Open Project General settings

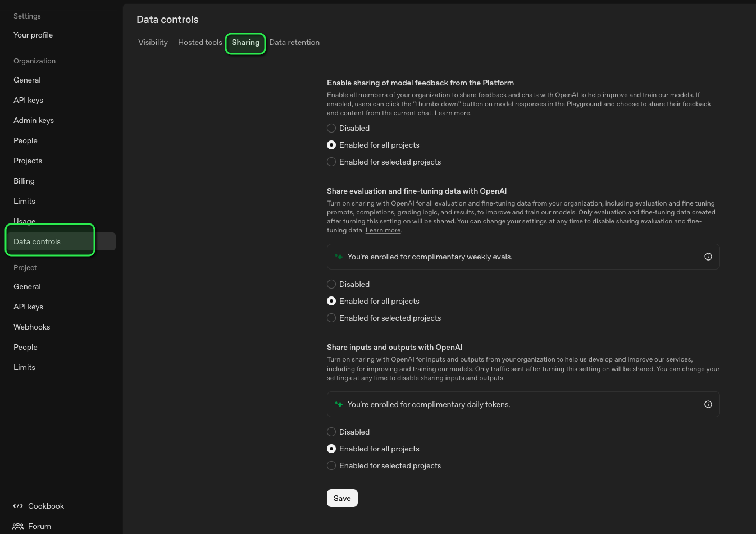(27, 286)
